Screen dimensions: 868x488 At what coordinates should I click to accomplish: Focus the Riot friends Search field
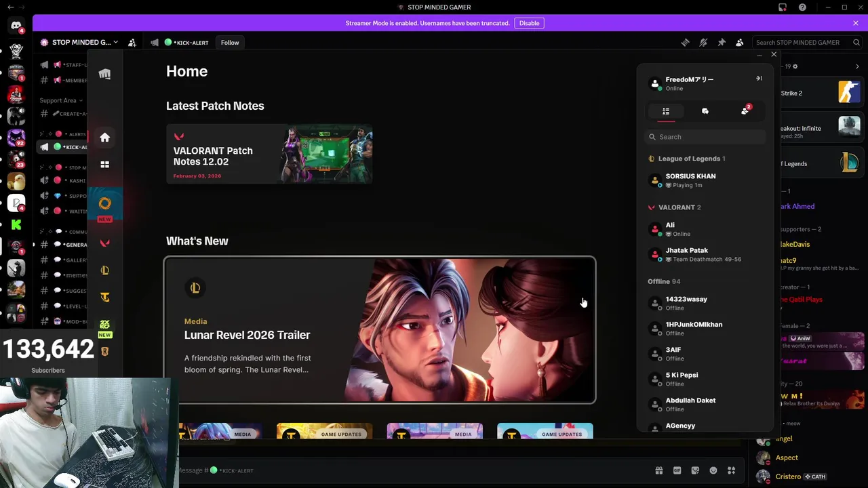[705, 137]
